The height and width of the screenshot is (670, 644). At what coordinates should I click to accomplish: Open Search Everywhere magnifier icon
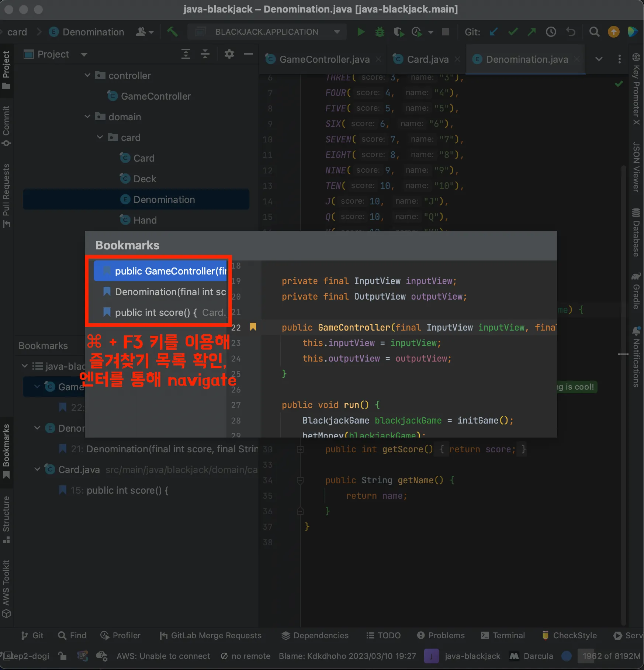click(x=594, y=32)
